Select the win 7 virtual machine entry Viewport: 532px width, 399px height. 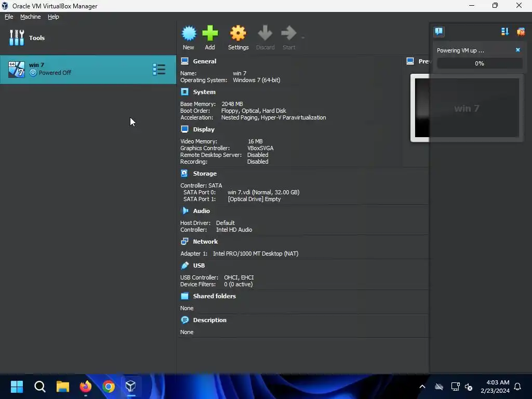88,70
